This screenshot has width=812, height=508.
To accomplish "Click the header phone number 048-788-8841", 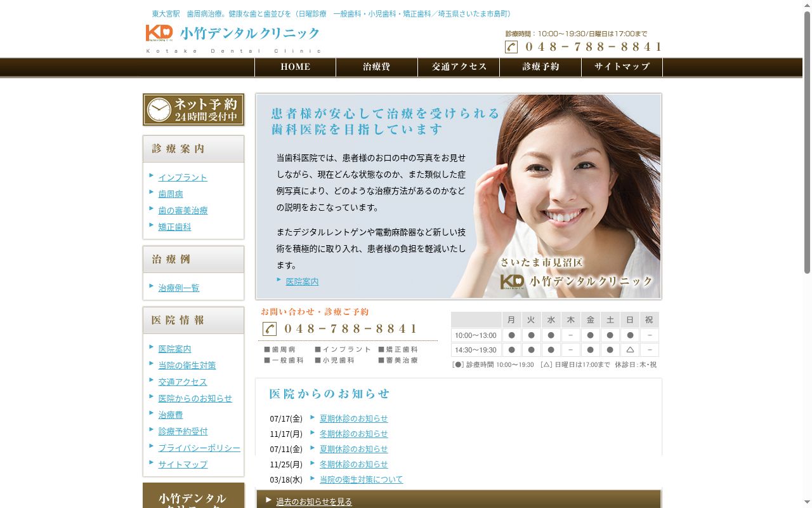I will pos(593,46).
